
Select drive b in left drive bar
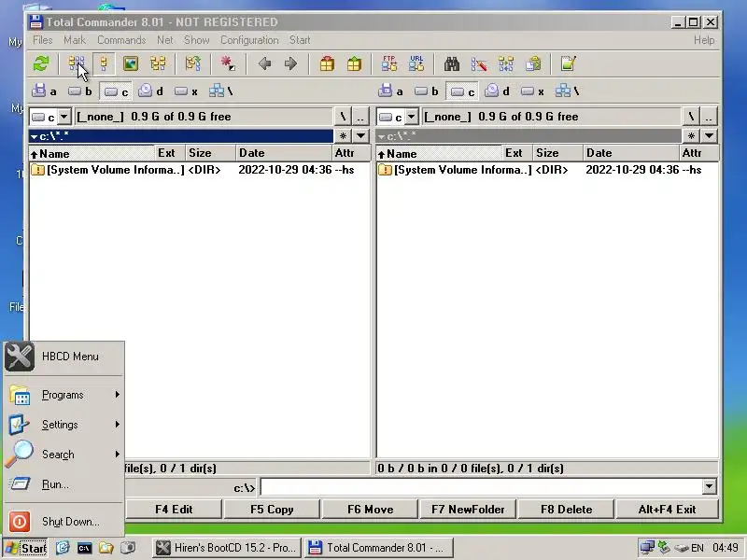click(79, 91)
